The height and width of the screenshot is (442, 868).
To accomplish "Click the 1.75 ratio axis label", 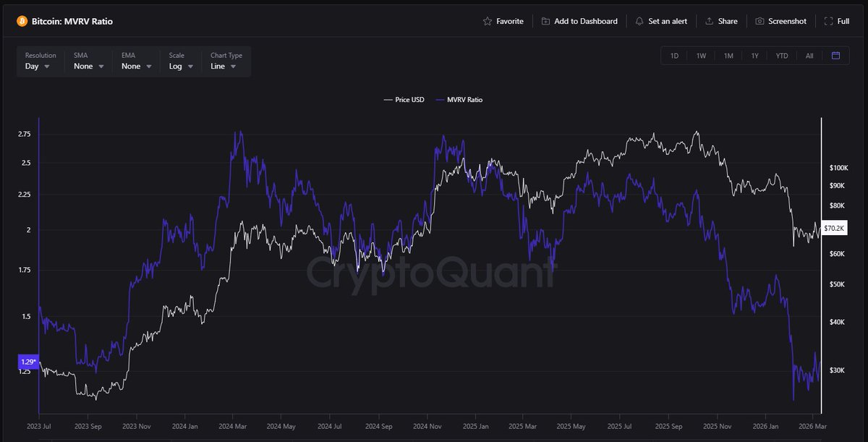I will click(x=25, y=270).
